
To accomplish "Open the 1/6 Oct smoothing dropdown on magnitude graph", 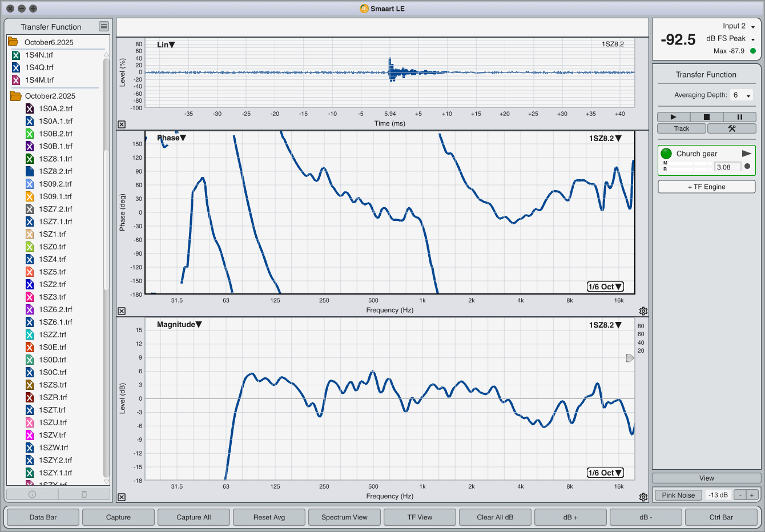I will tap(605, 473).
